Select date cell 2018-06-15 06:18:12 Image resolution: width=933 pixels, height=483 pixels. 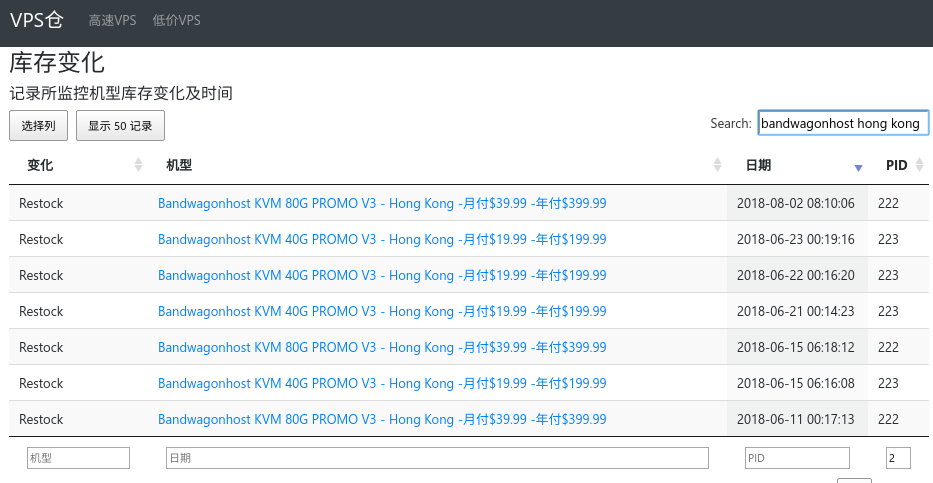796,347
